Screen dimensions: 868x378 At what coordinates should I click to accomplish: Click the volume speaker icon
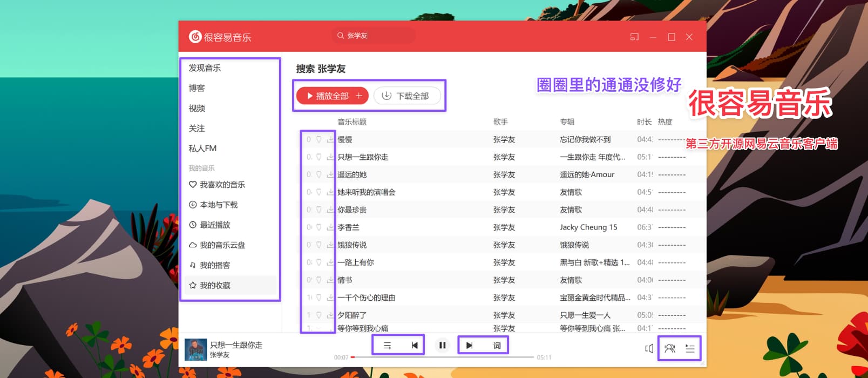click(649, 349)
